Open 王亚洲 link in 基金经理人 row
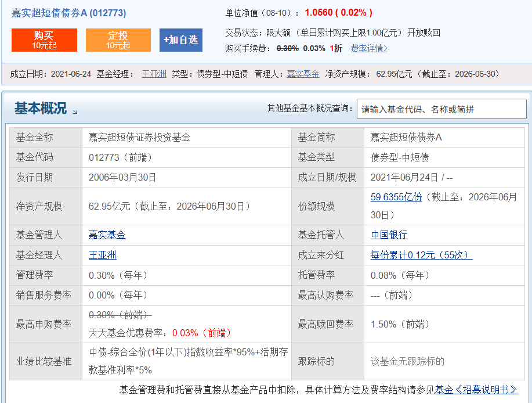532x403 pixels. pos(103,255)
